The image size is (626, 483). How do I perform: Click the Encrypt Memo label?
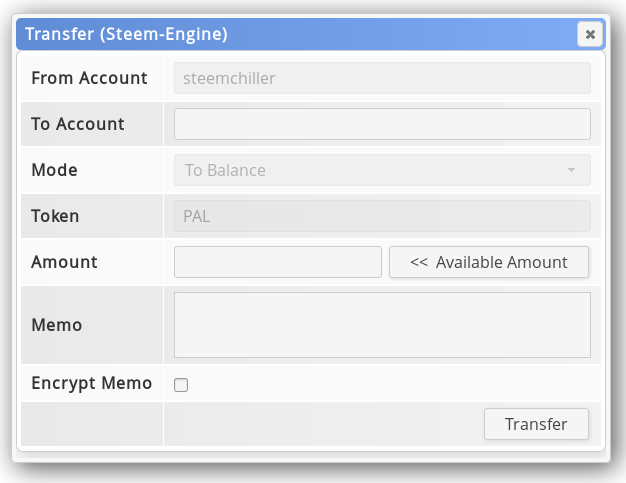(92, 383)
